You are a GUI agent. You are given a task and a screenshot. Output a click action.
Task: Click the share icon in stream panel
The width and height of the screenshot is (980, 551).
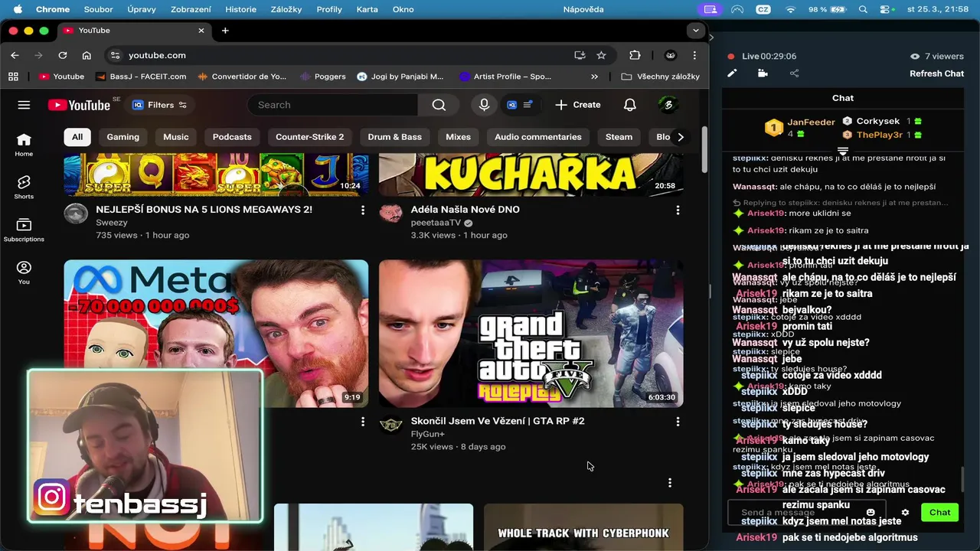(794, 73)
